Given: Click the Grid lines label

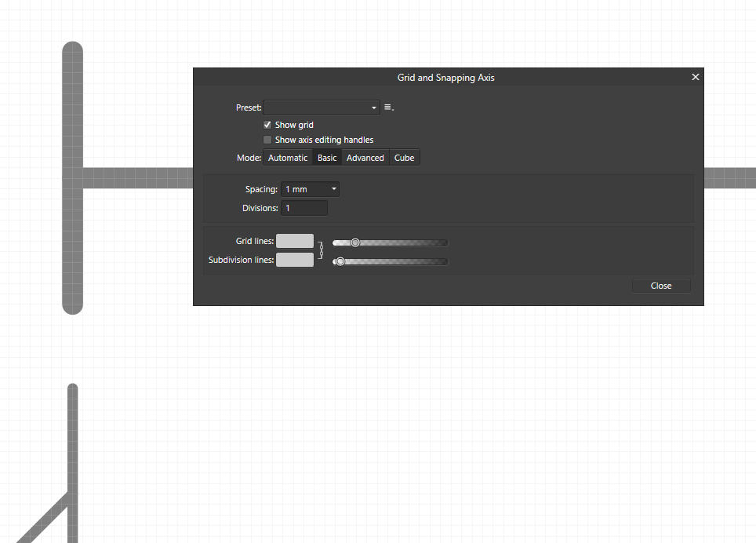Looking at the screenshot, I should [255, 241].
